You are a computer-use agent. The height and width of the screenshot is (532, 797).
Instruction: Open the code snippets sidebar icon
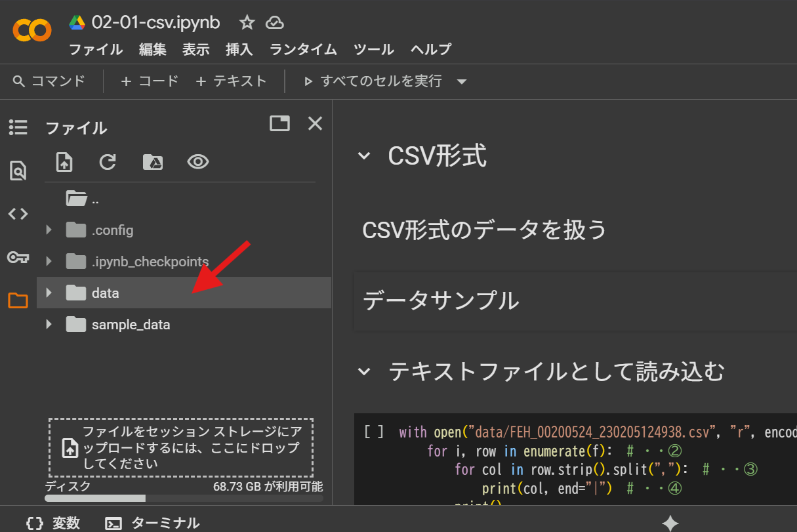pyautogui.click(x=18, y=213)
